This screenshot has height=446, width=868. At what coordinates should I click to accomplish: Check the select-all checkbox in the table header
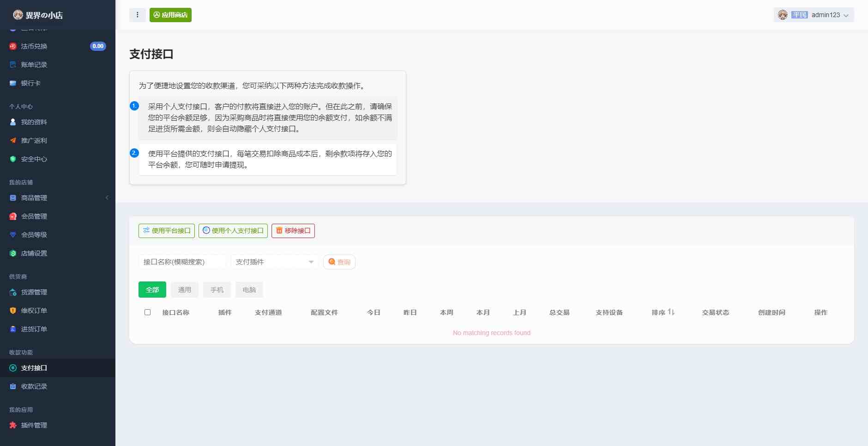[147, 312]
